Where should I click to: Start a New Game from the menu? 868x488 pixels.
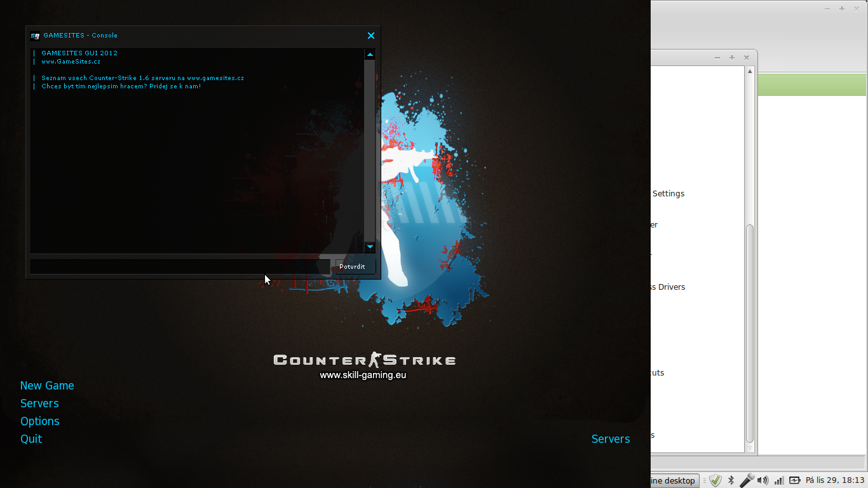pyautogui.click(x=47, y=386)
